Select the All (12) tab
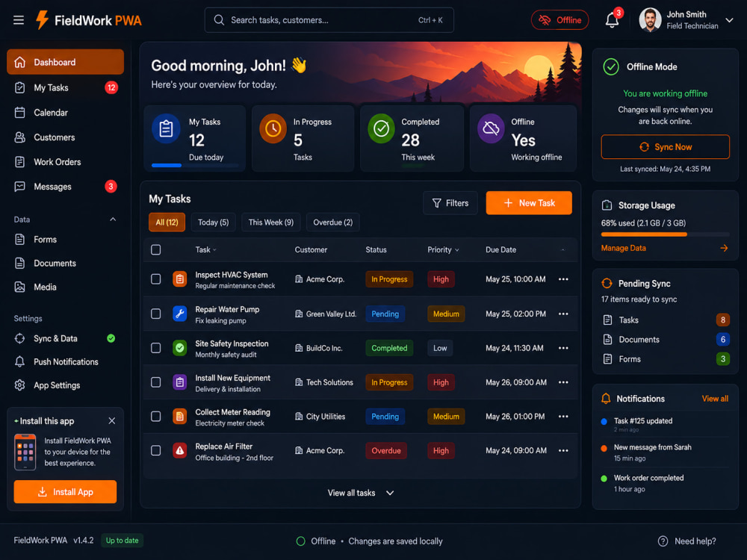 coord(167,223)
